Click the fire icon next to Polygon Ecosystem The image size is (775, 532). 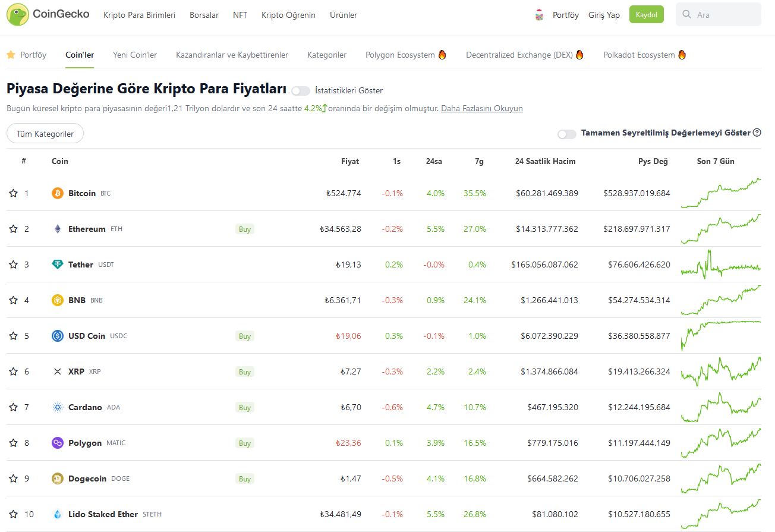(441, 54)
